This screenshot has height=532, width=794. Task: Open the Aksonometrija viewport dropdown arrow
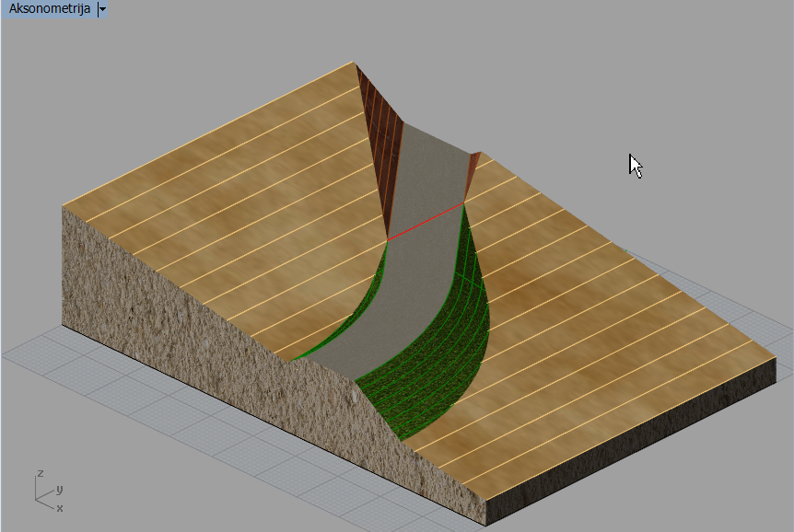point(101,9)
